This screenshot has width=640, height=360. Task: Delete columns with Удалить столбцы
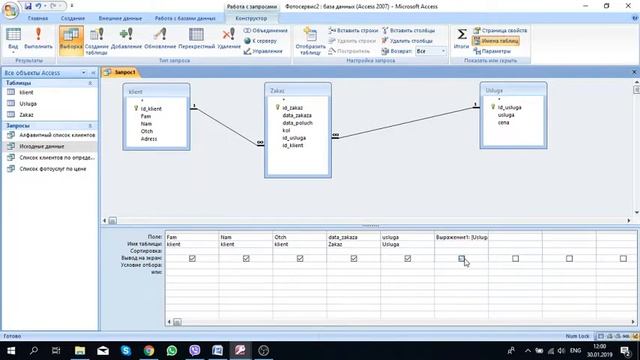(407, 41)
